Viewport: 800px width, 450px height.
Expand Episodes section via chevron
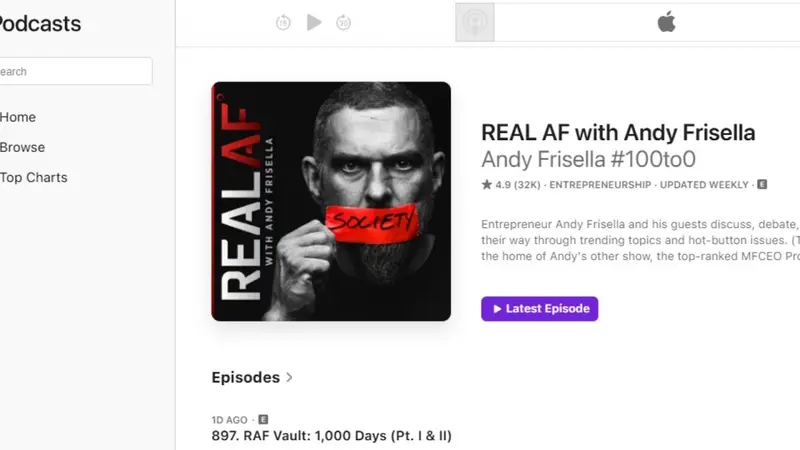[289, 377]
